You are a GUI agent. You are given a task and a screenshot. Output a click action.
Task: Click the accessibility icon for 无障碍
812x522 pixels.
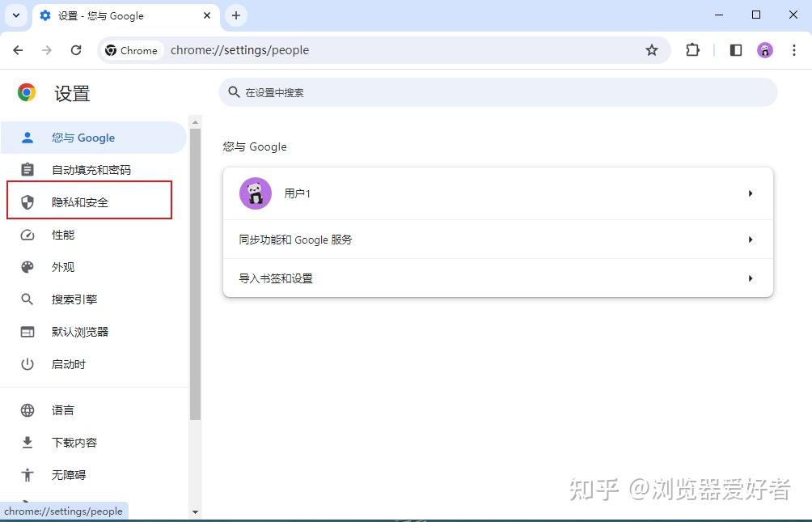(27, 475)
